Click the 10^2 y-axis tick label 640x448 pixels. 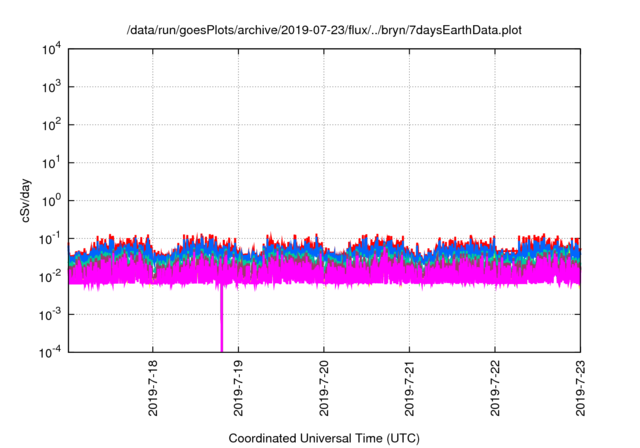pyautogui.click(x=52, y=125)
